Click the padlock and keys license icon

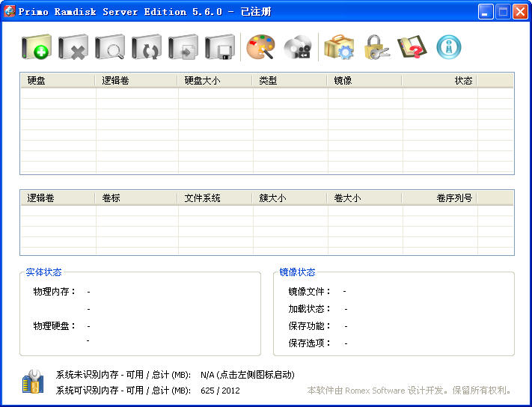click(x=376, y=48)
